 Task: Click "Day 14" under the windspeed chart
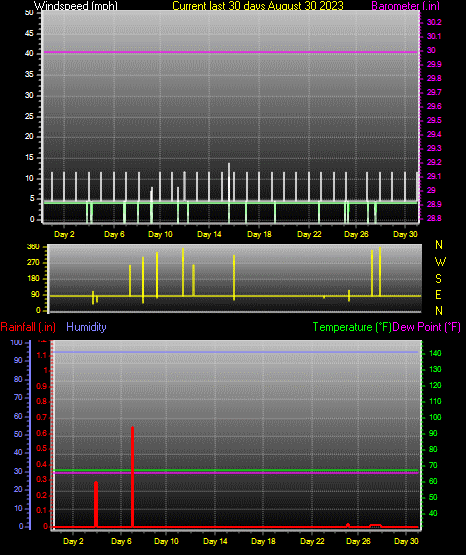[x=209, y=234]
